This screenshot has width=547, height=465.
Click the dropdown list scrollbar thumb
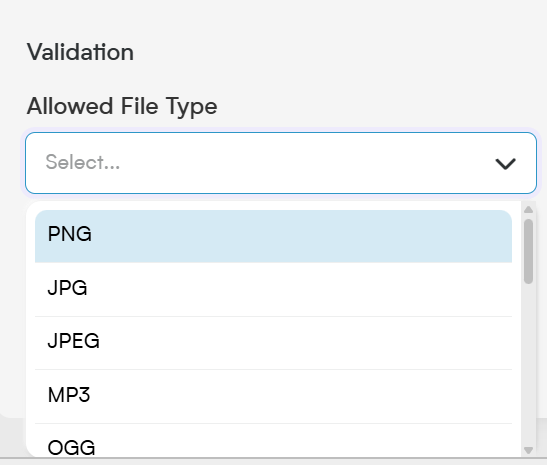click(x=528, y=251)
